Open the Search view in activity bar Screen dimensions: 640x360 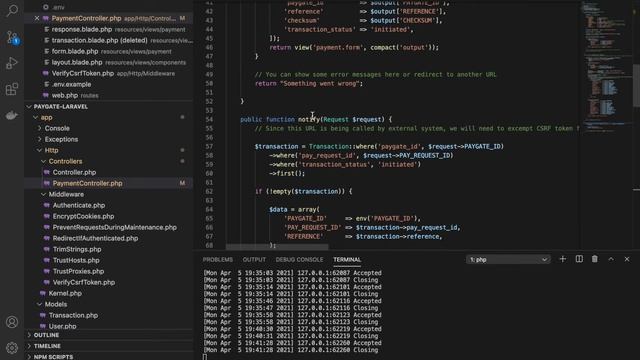(12, 10)
